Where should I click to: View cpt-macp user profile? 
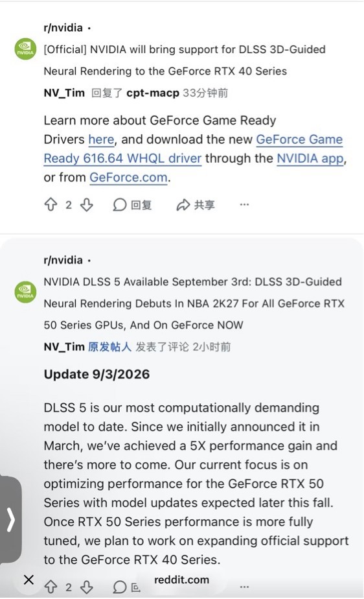tap(153, 93)
